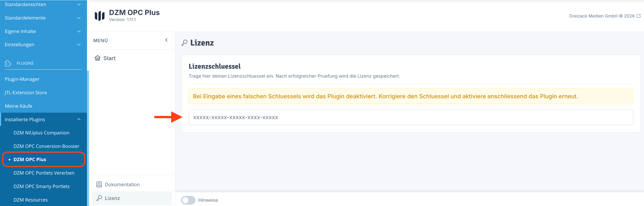Click the Dokumentation book icon

pyautogui.click(x=99, y=184)
